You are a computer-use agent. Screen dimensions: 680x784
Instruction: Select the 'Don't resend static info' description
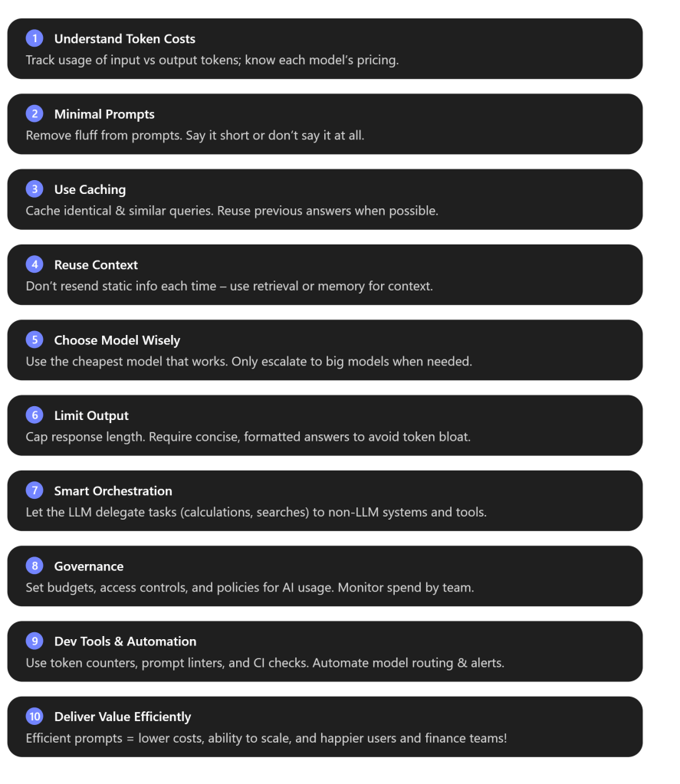click(x=230, y=286)
